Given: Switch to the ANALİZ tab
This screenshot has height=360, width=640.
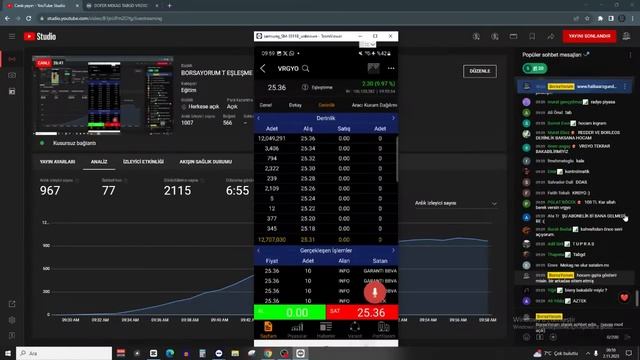Looking at the screenshot, I should click(99, 162).
